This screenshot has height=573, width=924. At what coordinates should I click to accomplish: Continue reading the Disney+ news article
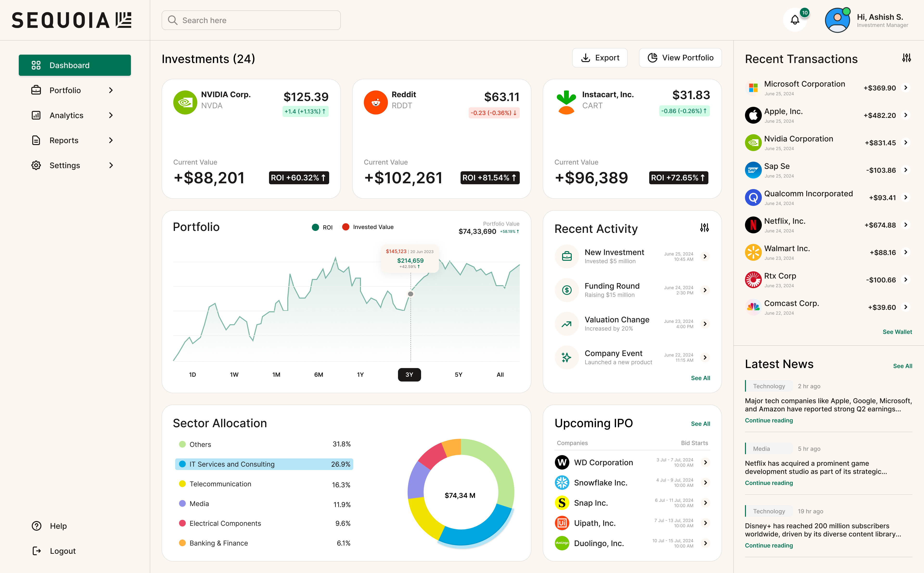point(769,545)
